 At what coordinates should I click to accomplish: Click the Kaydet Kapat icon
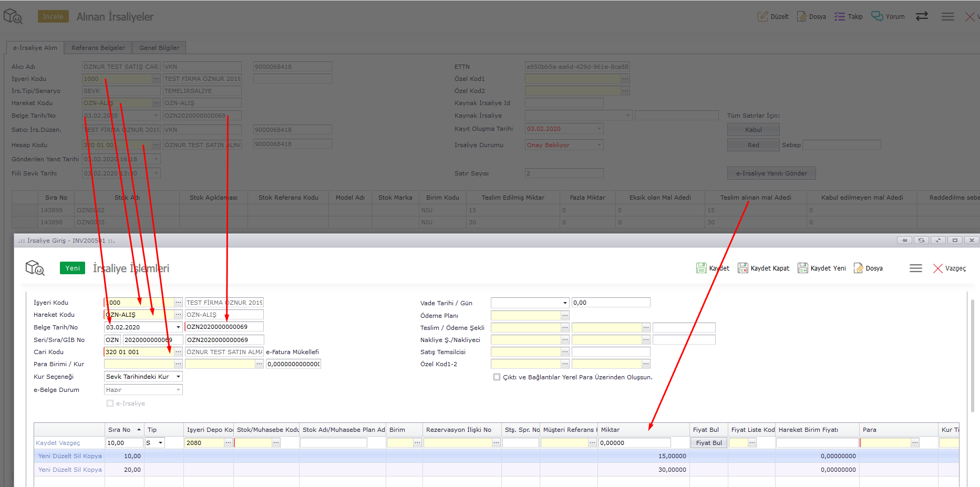(743, 268)
